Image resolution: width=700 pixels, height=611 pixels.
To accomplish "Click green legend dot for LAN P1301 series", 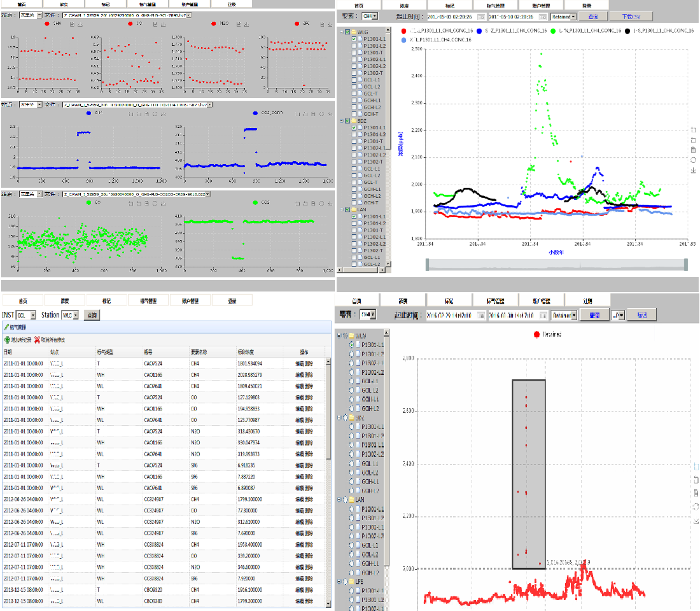I will coord(553,31).
